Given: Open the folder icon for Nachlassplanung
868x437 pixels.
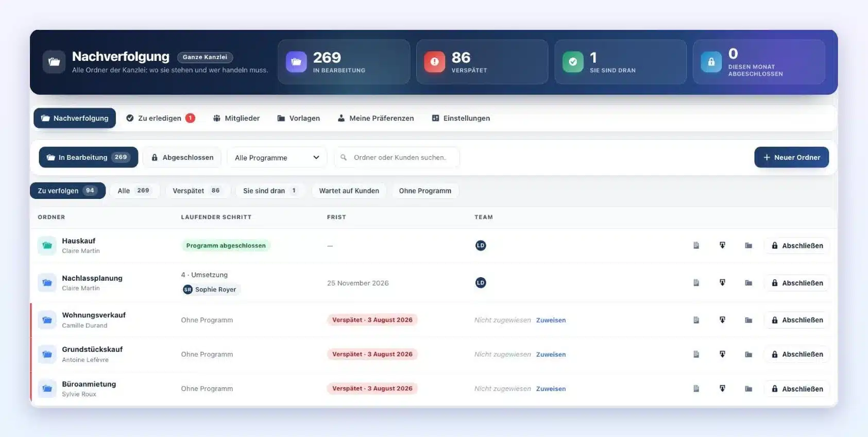Looking at the screenshot, I should [x=748, y=282].
